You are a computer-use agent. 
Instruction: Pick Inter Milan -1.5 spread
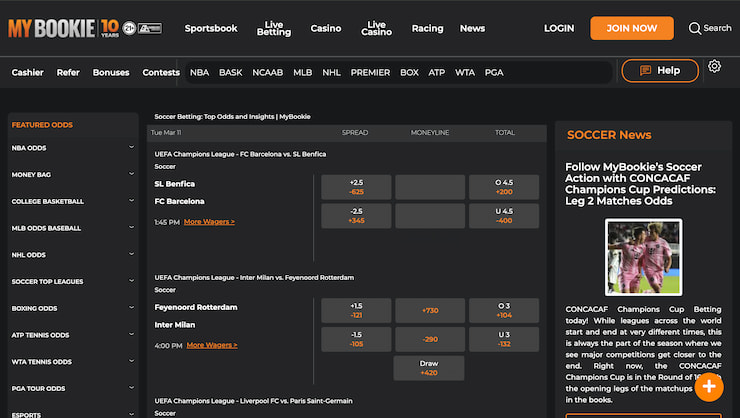click(356, 339)
